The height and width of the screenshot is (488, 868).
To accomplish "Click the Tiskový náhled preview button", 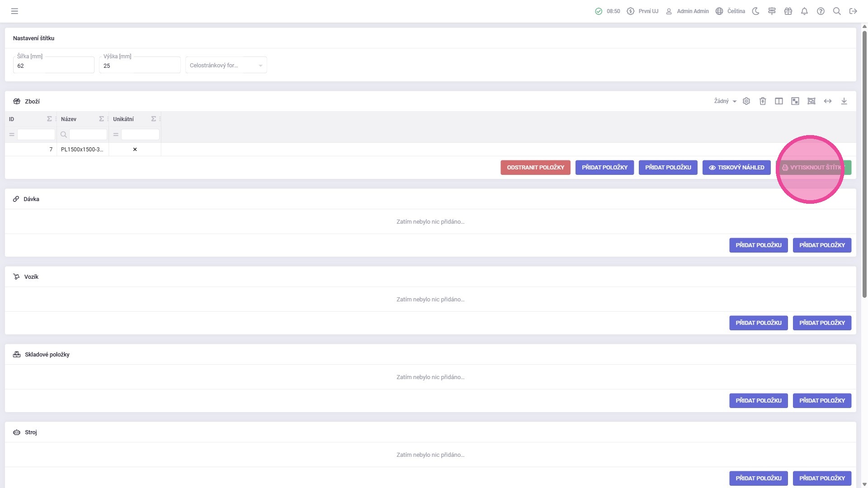I will (x=736, y=168).
